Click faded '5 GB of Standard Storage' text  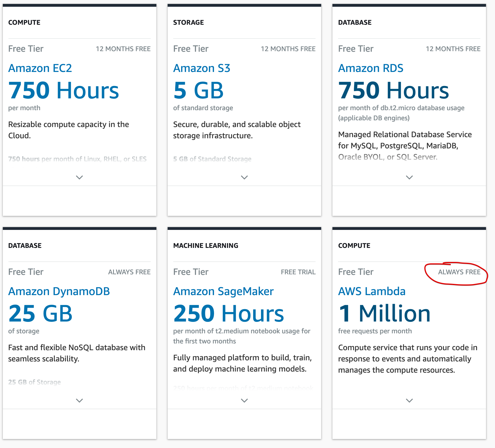coord(212,159)
